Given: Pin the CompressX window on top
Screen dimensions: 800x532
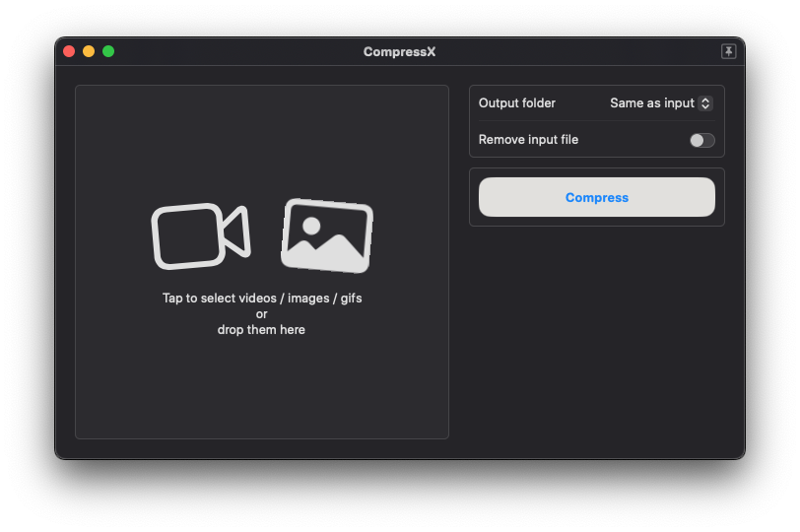Looking at the screenshot, I should pos(728,51).
